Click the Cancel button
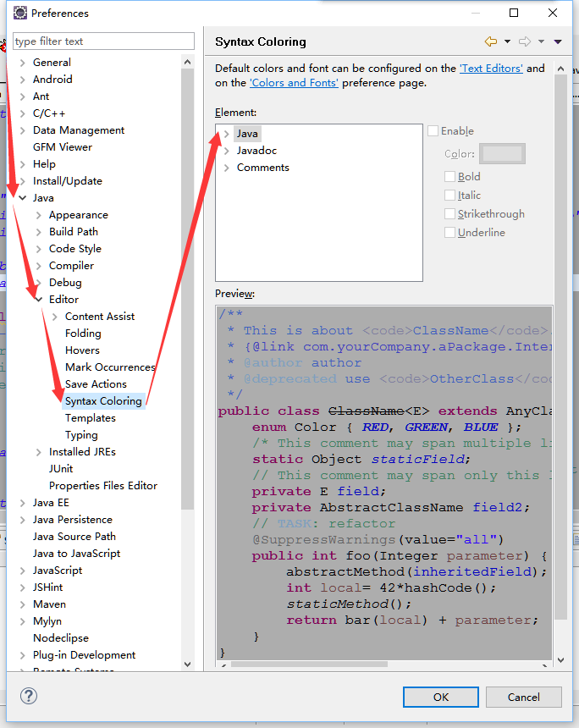579x728 pixels. [524, 697]
